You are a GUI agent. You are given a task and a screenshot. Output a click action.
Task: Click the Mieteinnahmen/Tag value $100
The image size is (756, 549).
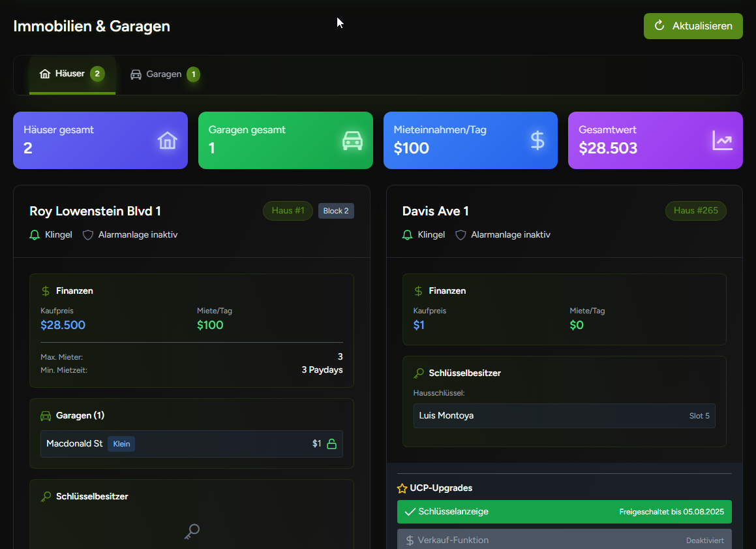click(x=412, y=148)
